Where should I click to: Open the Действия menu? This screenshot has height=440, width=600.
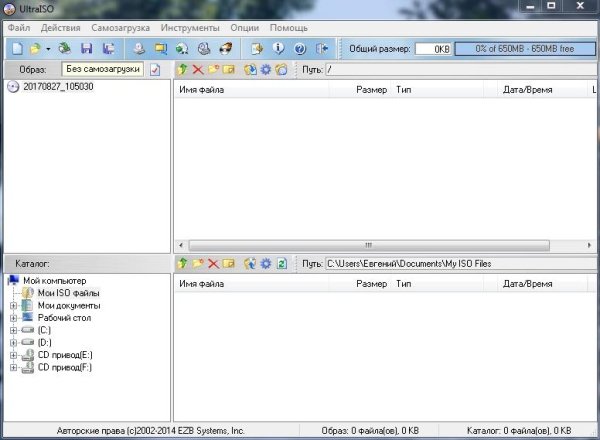coord(60,28)
